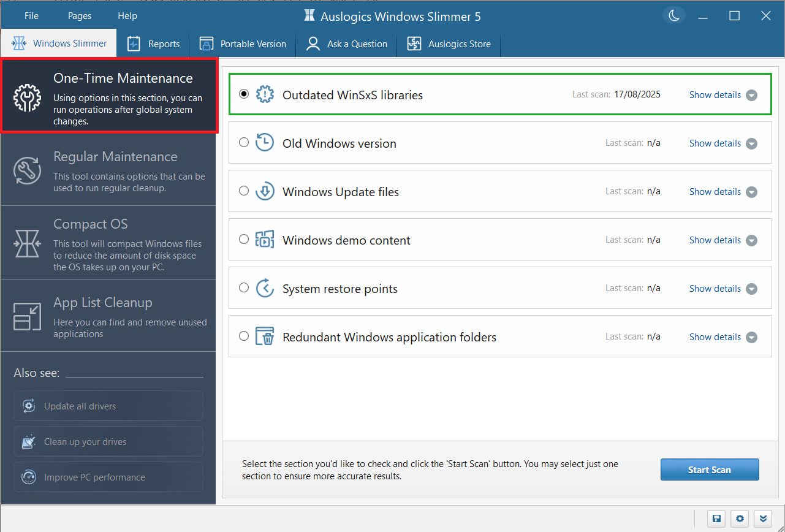
Task: Click the dark mode moon toggle
Action: pyautogui.click(x=673, y=16)
